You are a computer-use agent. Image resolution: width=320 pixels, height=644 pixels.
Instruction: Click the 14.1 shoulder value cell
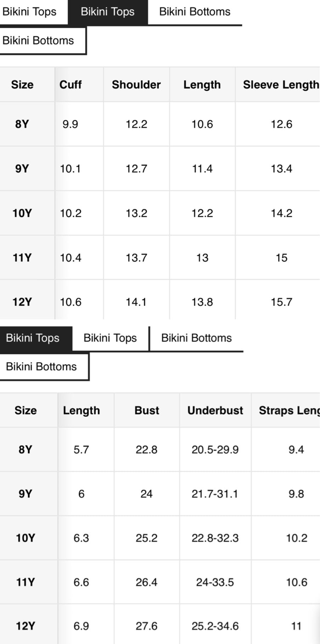(136, 302)
